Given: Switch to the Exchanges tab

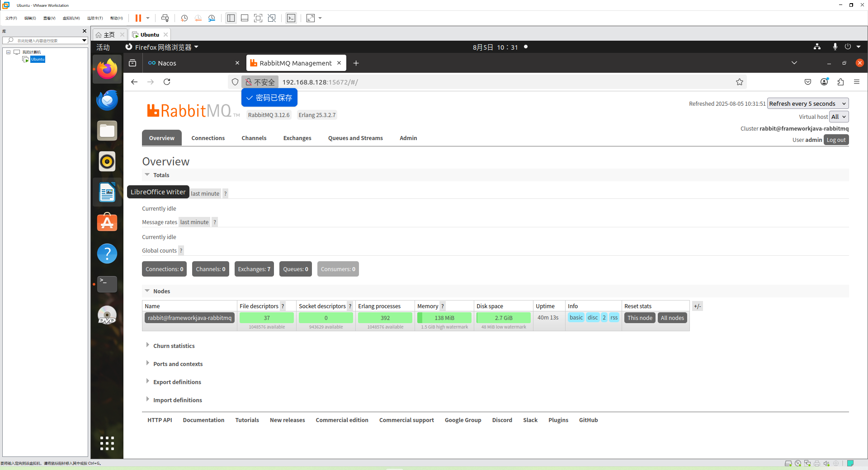Looking at the screenshot, I should point(297,138).
